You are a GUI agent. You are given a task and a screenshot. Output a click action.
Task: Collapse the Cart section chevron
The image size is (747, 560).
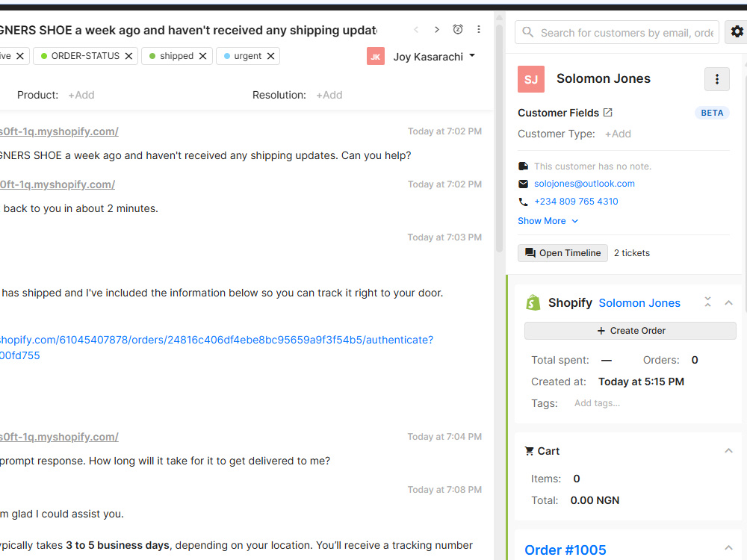click(x=728, y=450)
